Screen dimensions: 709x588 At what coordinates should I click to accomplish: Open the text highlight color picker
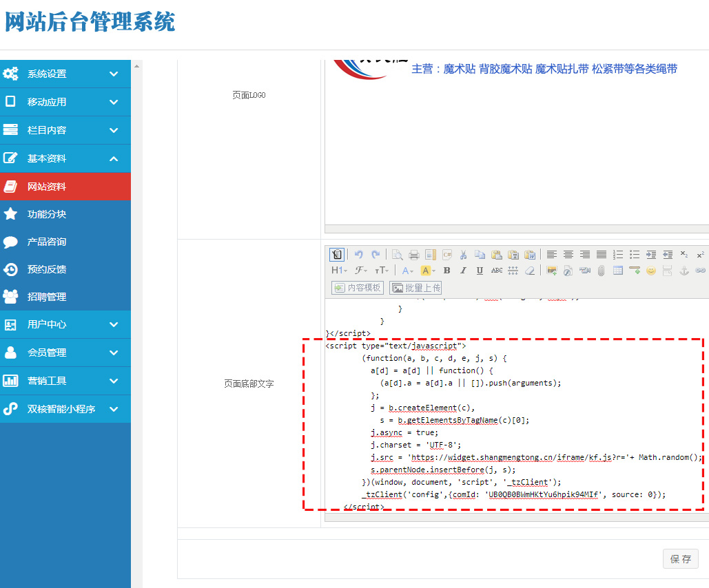point(428,271)
